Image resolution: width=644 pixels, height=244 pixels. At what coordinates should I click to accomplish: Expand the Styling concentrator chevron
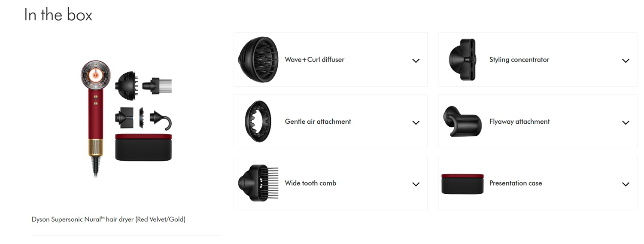(x=626, y=61)
